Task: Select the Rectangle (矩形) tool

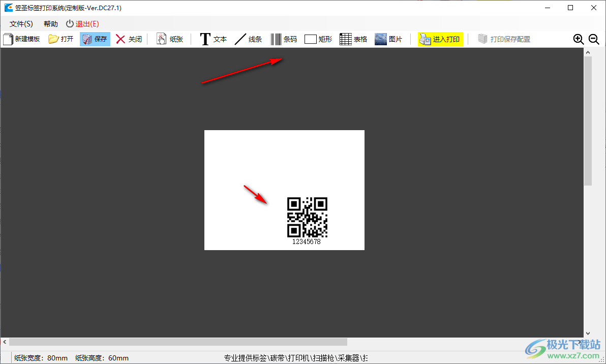Action: (318, 39)
